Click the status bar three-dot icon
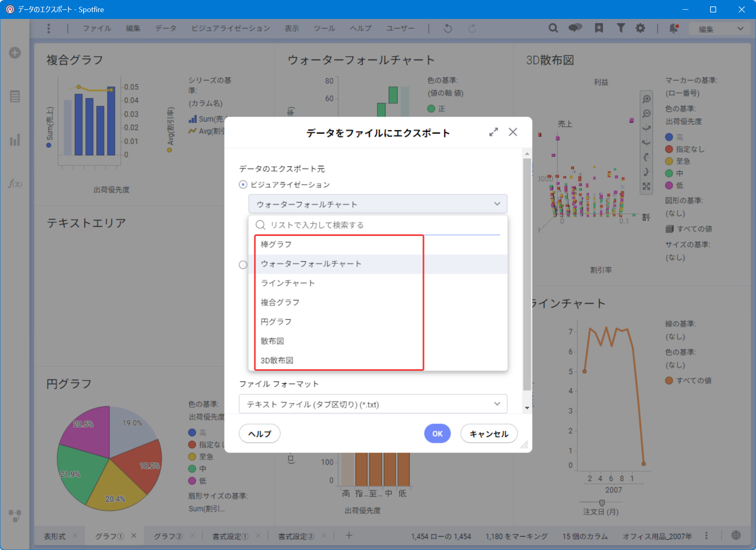Image resolution: width=756 pixels, height=550 pixels. pos(707,536)
